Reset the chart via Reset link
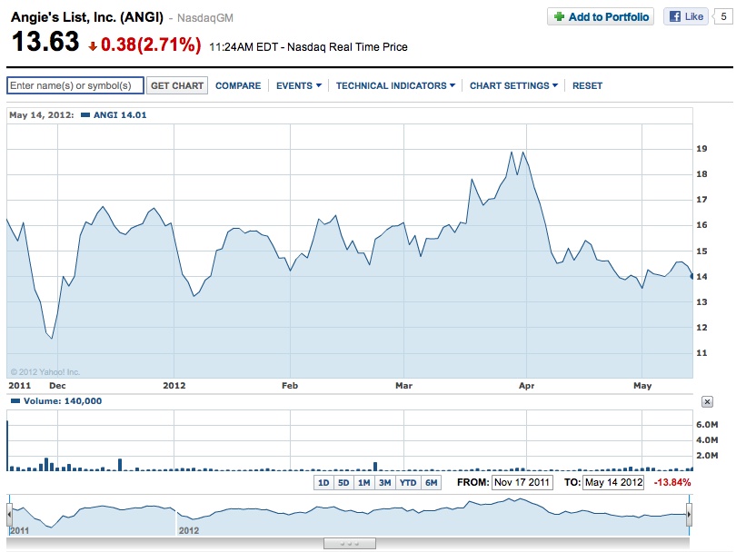Viewport: 756px width, 552px height. 587,85
